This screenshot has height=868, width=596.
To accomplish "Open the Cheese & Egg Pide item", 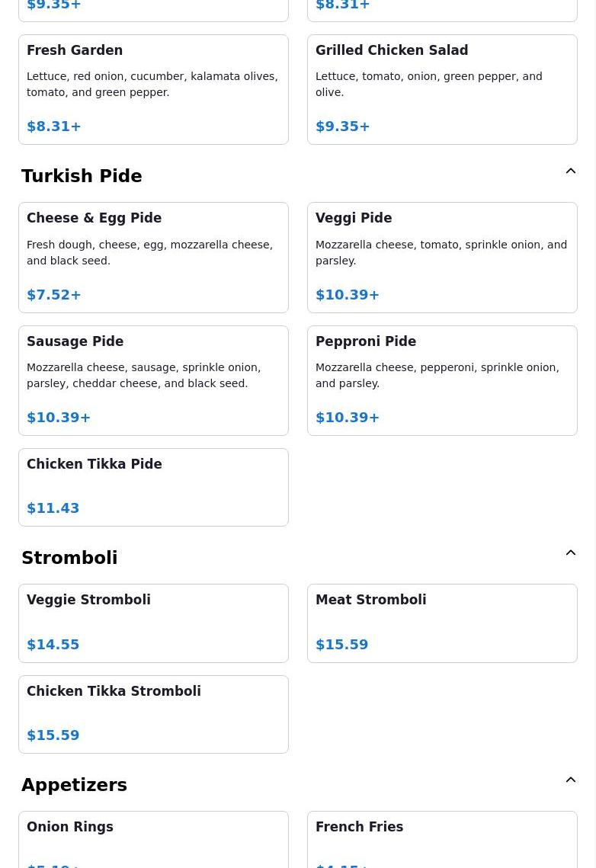I will [x=153, y=257].
